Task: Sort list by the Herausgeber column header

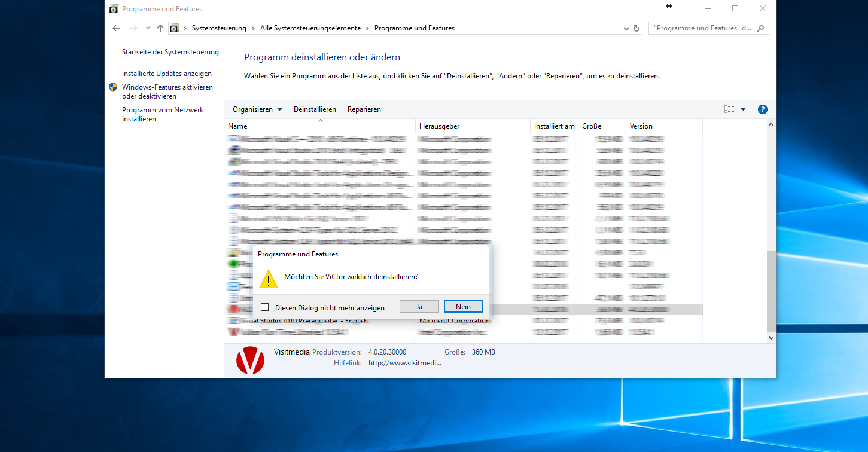Action: [x=439, y=126]
